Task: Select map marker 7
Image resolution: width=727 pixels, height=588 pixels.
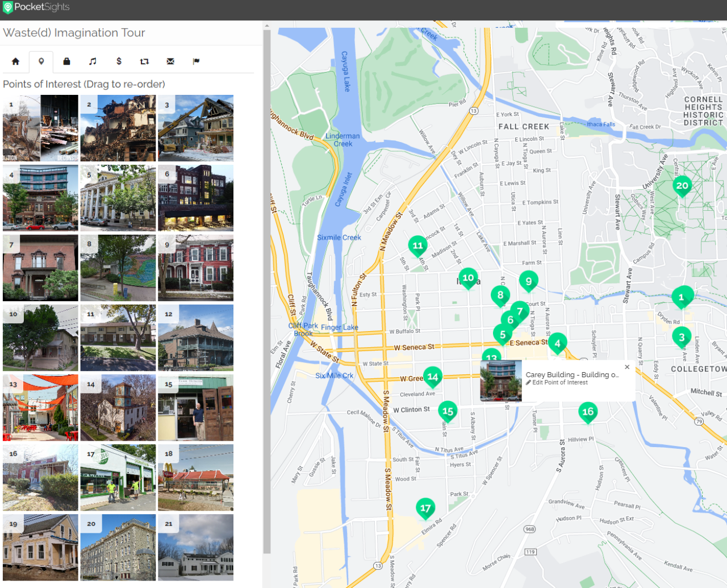Action: pyautogui.click(x=520, y=311)
